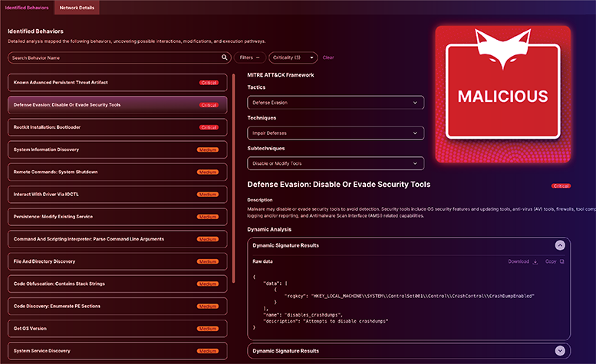
Task: Click Medium badge on System Information Discovery
Action: pyautogui.click(x=208, y=150)
